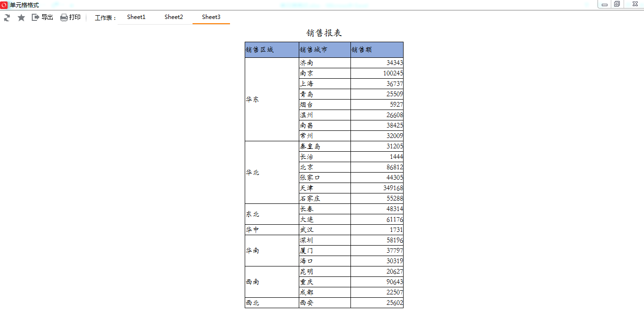Select the 深圳 city cell
Image resolution: width=644 pixels, height=321 pixels.
325,240
